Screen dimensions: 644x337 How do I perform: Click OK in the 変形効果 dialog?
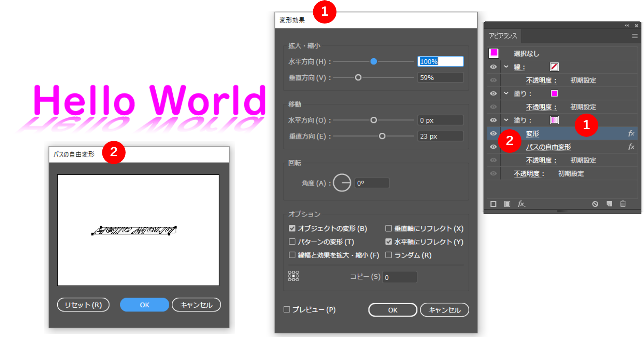pos(392,310)
